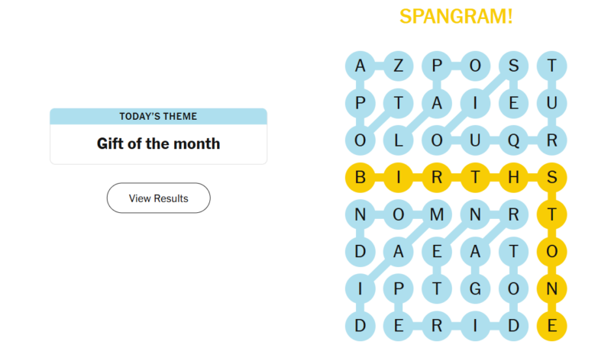The width and height of the screenshot is (611, 364).
Task: Click the letter L tile
Action: (x=398, y=140)
